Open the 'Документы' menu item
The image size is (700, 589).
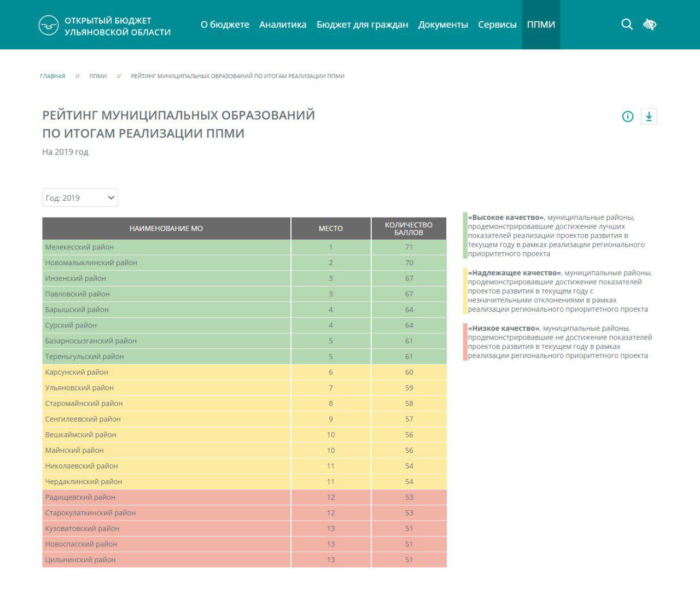point(443,25)
